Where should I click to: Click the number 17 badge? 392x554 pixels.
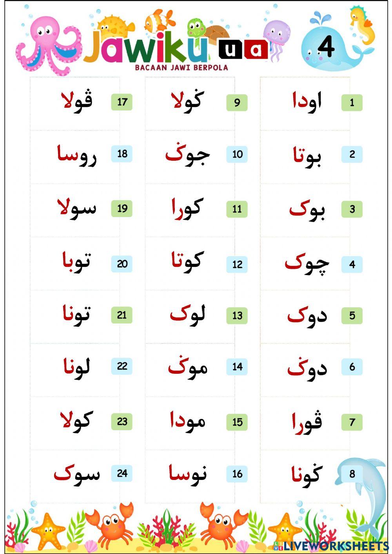(122, 102)
